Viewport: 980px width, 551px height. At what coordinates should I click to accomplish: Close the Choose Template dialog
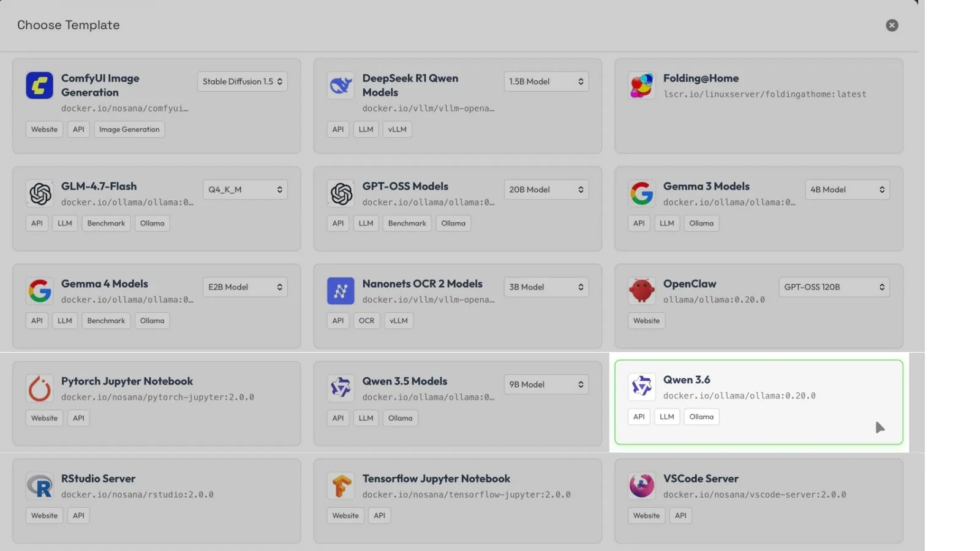(892, 25)
